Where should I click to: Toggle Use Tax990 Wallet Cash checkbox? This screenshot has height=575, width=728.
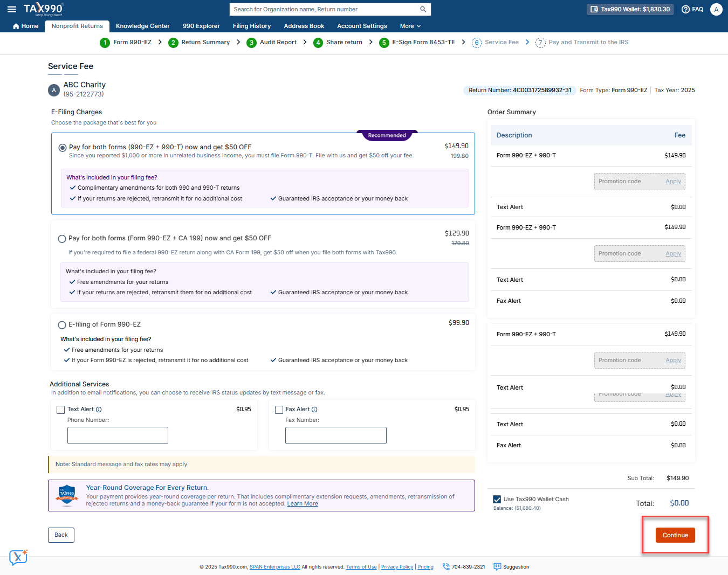pyautogui.click(x=497, y=500)
